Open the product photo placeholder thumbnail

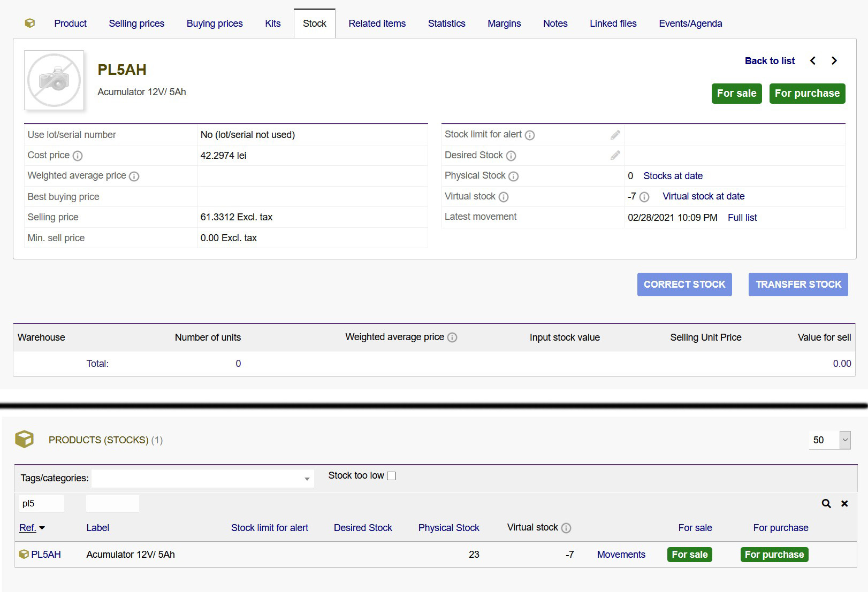click(54, 80)
